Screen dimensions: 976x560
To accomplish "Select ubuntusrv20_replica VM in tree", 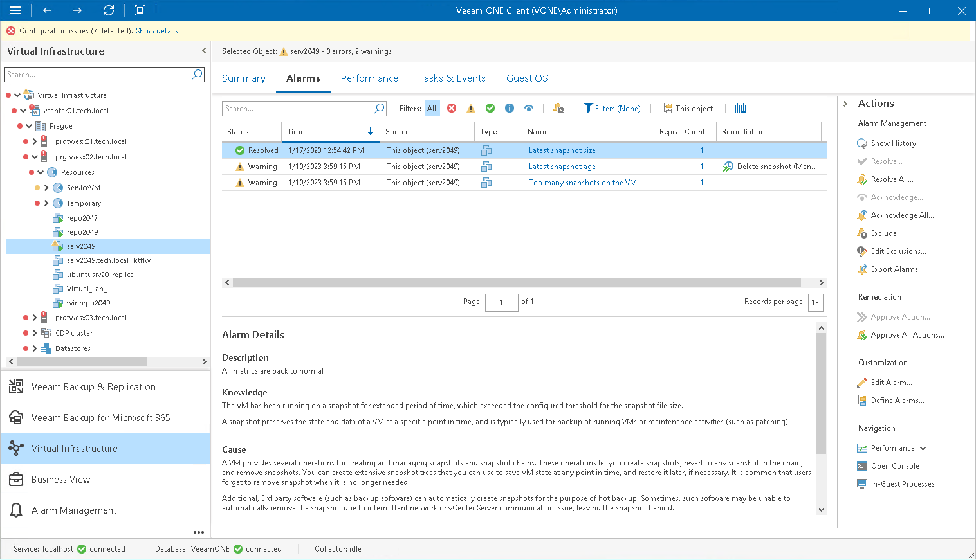I will 100,275.
